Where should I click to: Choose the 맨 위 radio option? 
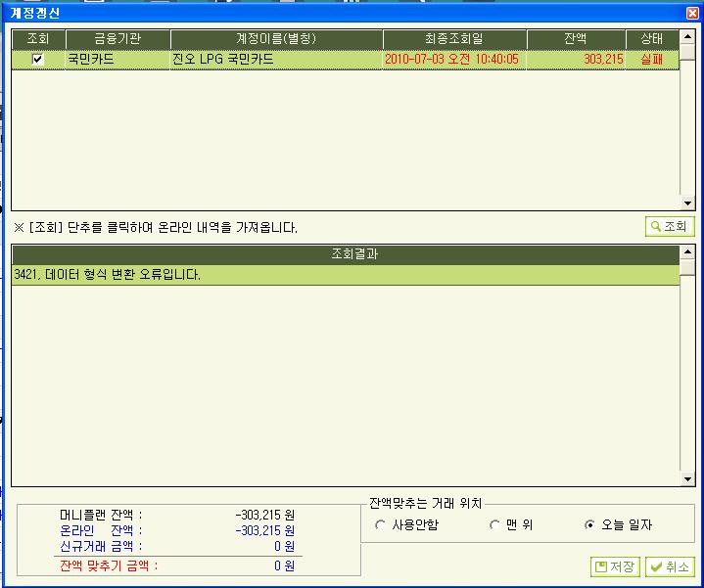point(495,525)
